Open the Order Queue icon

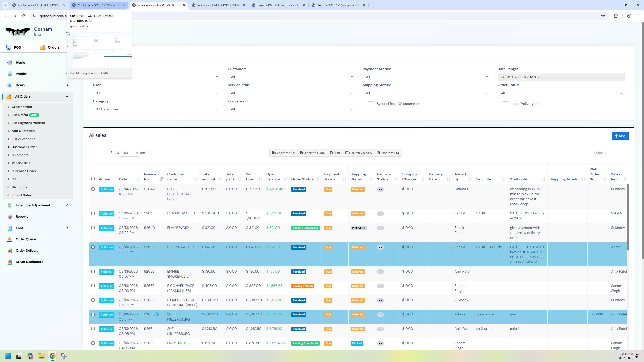(10, 239)
